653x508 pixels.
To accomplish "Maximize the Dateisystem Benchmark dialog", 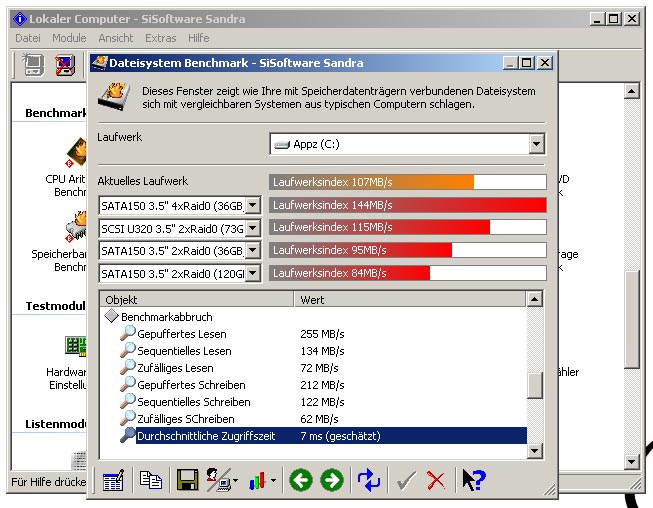I will pyautogui.click(x=526, y=63).
